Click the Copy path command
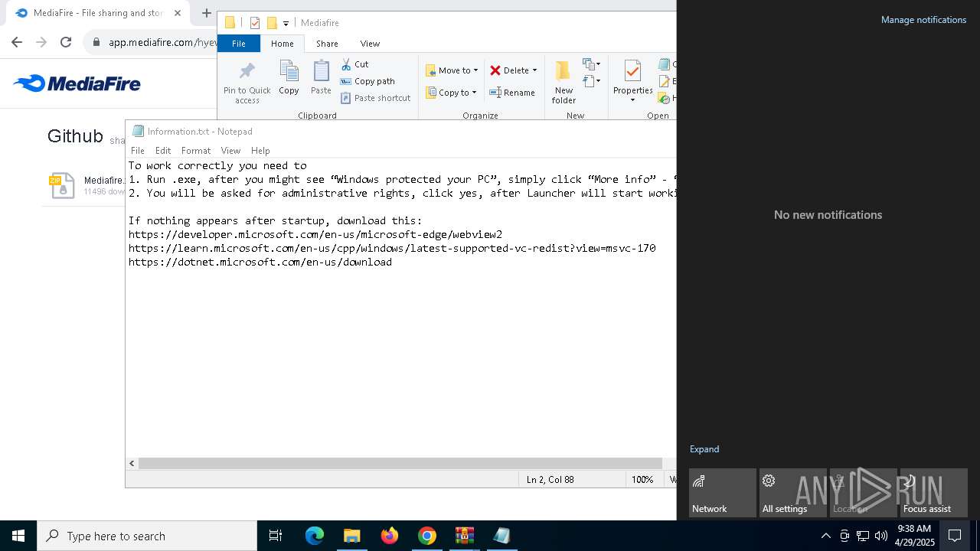Viewport: 980px width, 551px height. (367, 81)
